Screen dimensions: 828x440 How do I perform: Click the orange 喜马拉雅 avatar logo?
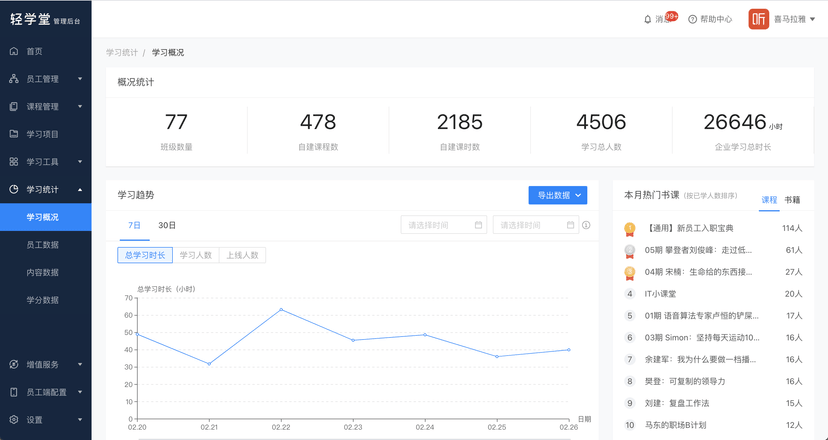(x=758, y=19)
